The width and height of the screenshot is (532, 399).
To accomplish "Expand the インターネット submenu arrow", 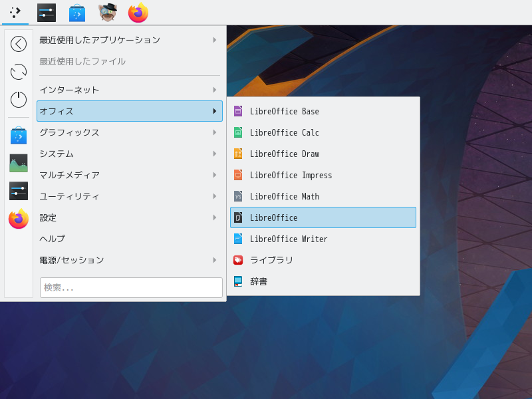I will [x=214, y=90].
